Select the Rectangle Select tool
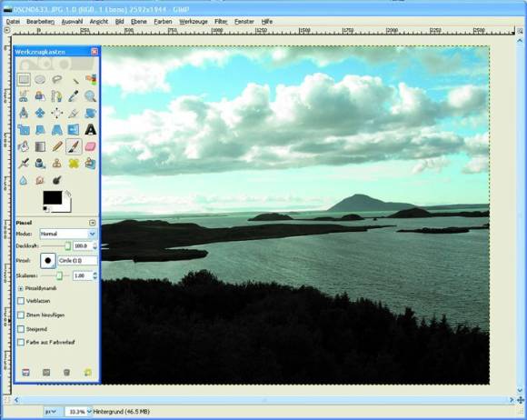The image size is (527, 420). tap(24, 80)
